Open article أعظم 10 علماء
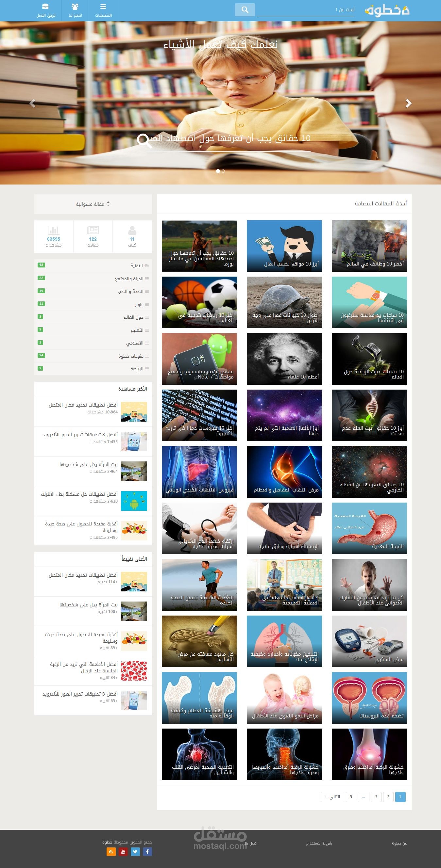Viewport: 441px width, 868px height. (284, 359)
